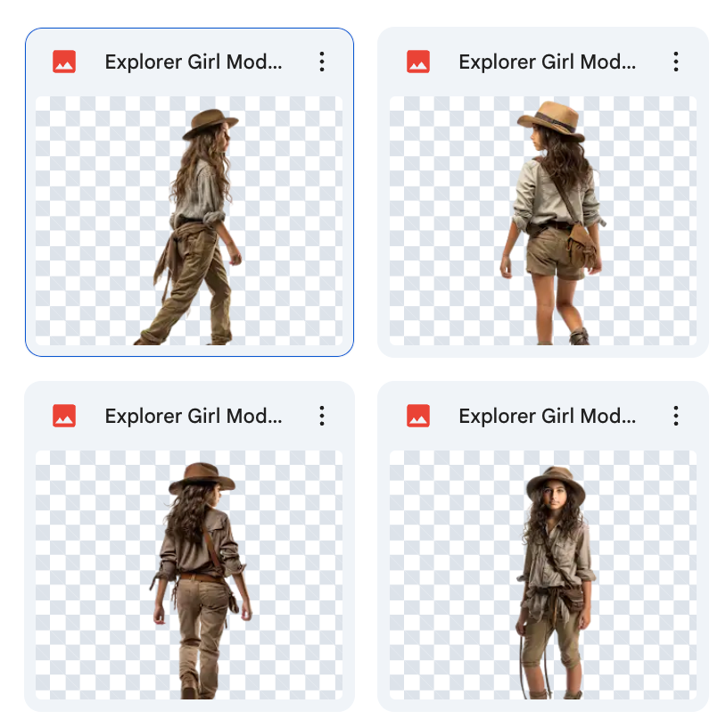Open thumbnail of girl facing the camera
The width and height of the screenshot is (726, 728).
pos(543,575)
